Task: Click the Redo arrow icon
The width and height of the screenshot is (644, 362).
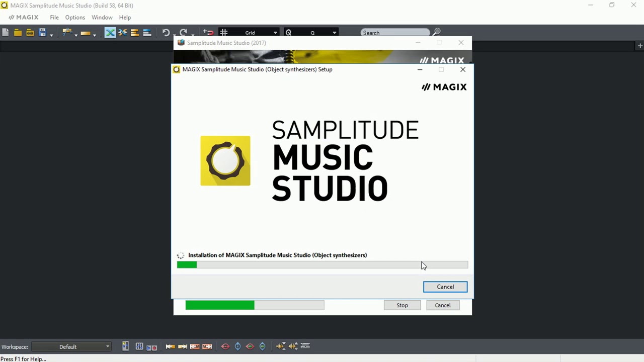Action: (x=183, y=33)
